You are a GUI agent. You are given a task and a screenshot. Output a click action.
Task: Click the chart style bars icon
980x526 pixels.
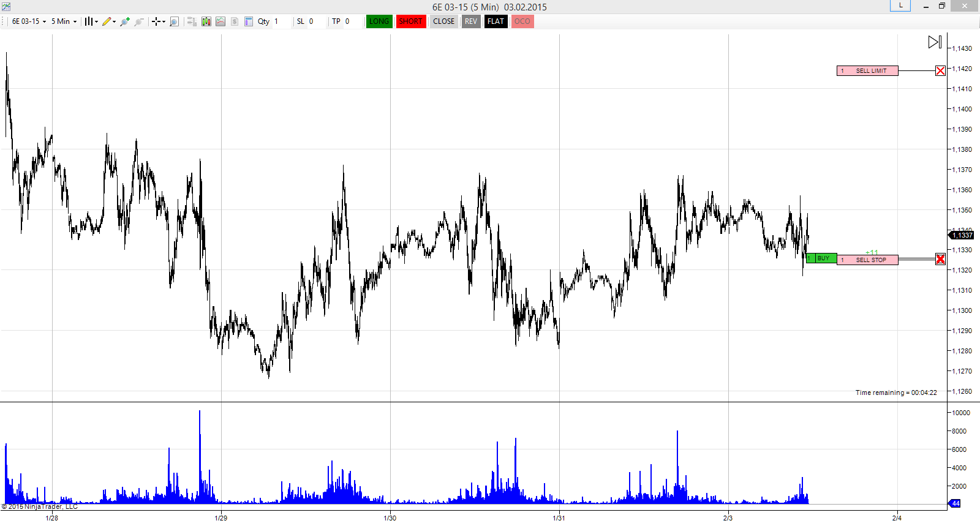click(x=88, y=21)
